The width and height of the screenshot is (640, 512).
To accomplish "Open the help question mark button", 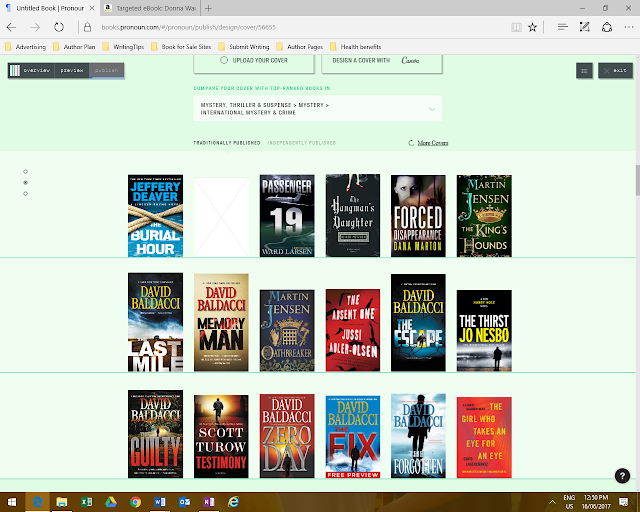I will (x=622, y=475).
